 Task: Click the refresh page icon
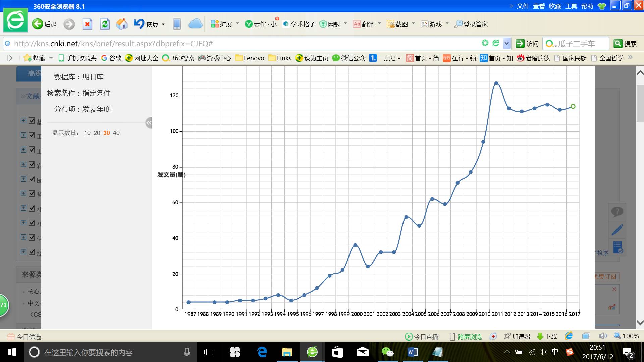[x=105, y=24]
